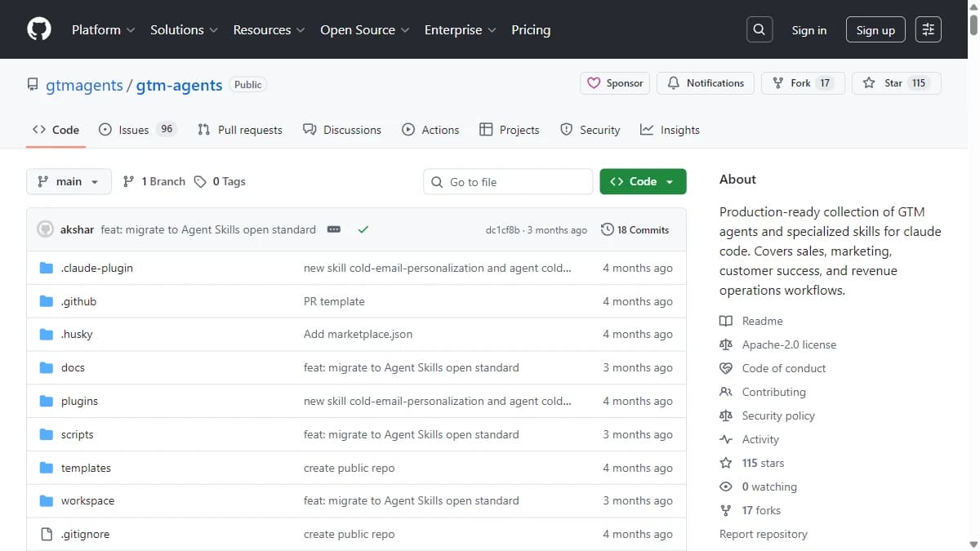This screenshot has width=980, height=551.
Task: Open the docs folder
Action: 73,368
